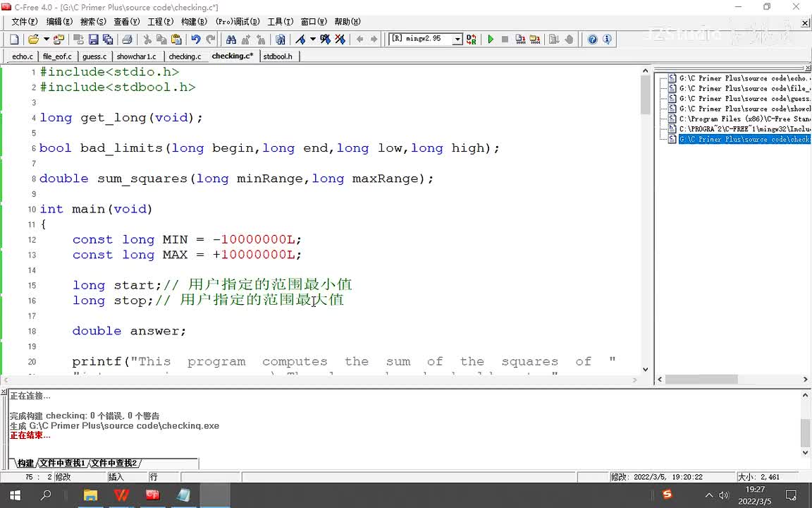Close the output panel with its X
Screen dimensions: 812x508
(4, 392)
